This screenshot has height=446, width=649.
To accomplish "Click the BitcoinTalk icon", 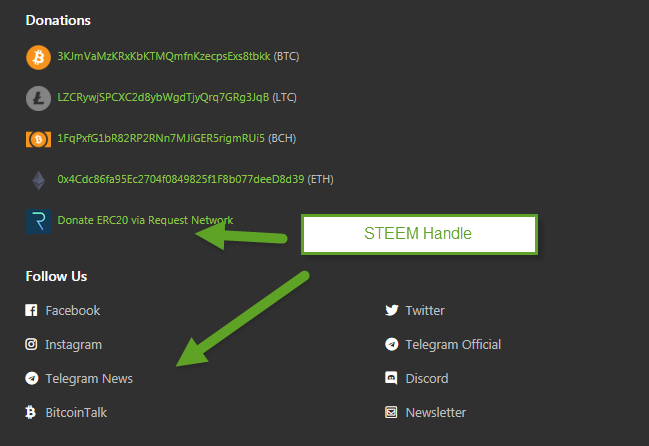I will point(31,413).
